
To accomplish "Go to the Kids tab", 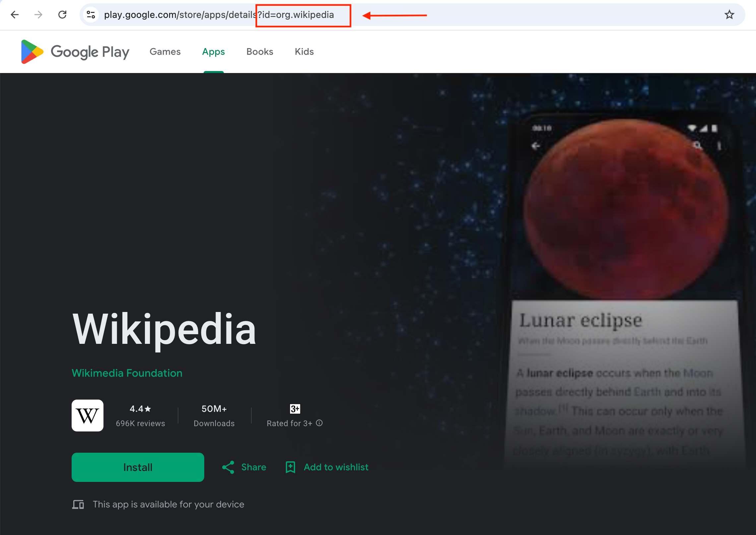I will pos(304,52).
